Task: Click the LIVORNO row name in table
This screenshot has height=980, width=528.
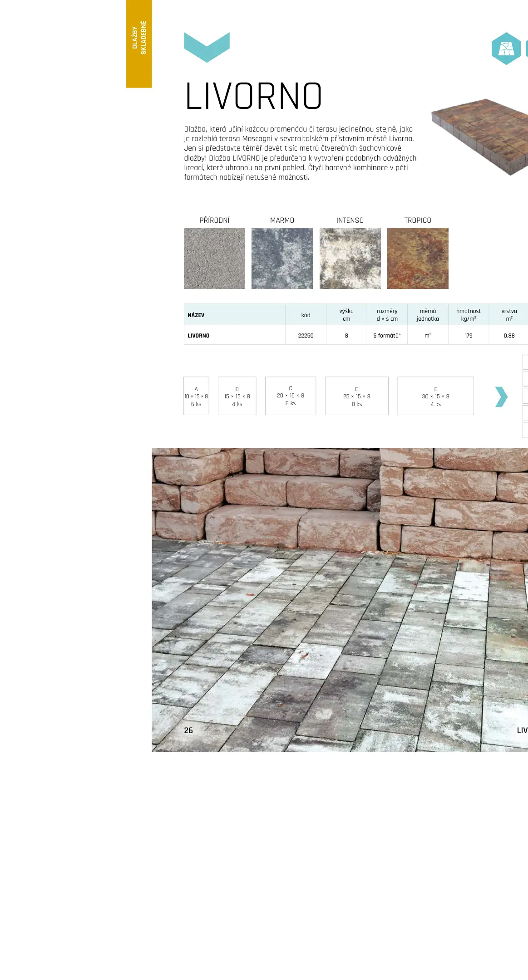Action: coord(198,335)
